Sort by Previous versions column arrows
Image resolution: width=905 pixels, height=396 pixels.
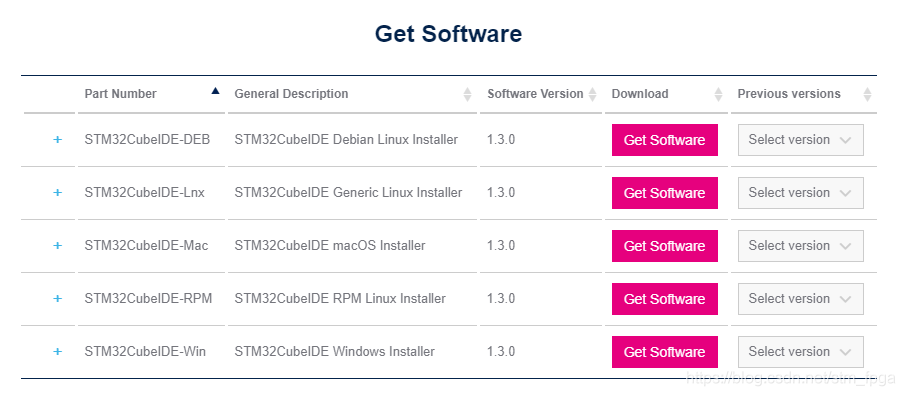click(x=867, y=94)
